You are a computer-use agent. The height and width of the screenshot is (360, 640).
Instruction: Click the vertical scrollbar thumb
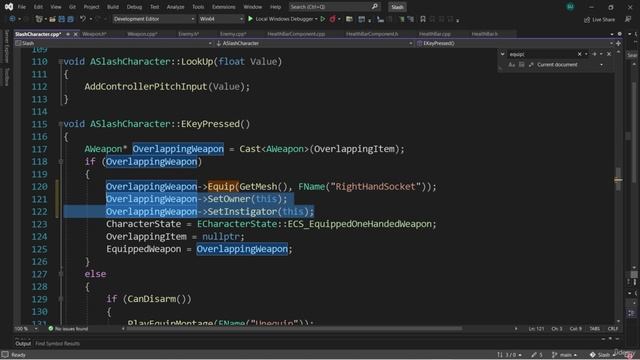click(x=618, y=178)
